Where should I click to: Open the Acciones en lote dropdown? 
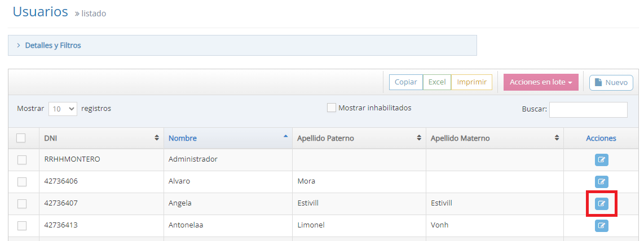click(x=541, y=82)
